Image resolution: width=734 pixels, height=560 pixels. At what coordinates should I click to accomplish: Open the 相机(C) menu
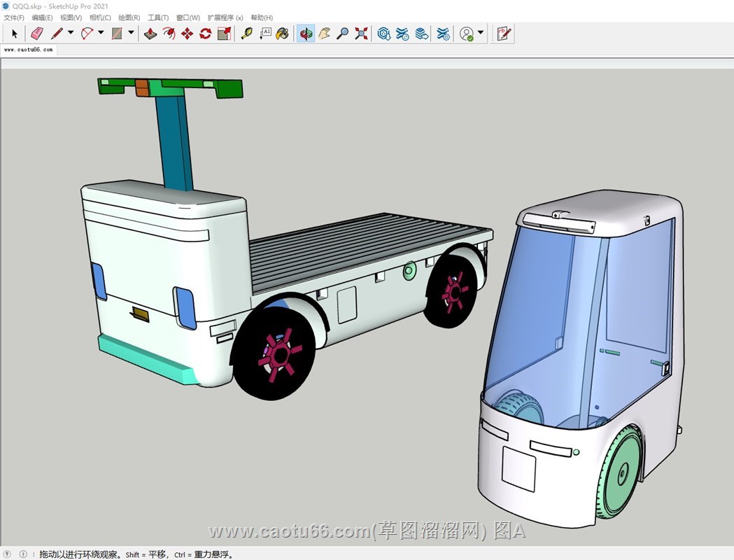100,17
